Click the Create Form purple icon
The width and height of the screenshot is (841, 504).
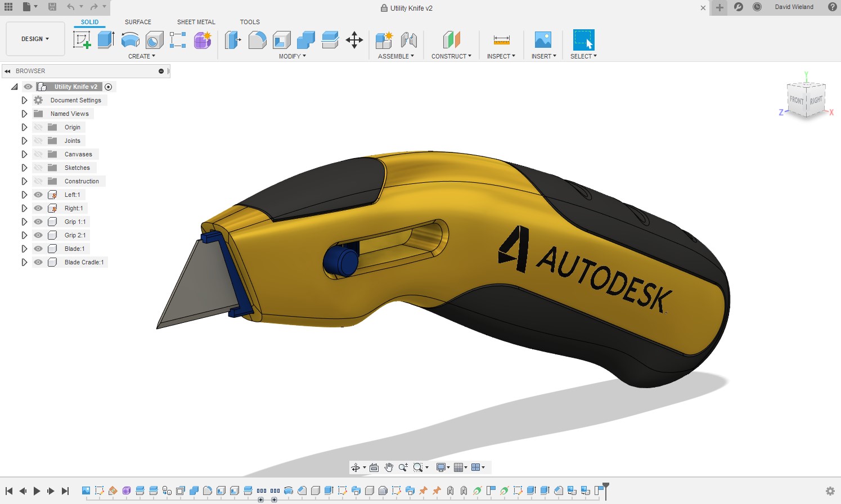202,39
